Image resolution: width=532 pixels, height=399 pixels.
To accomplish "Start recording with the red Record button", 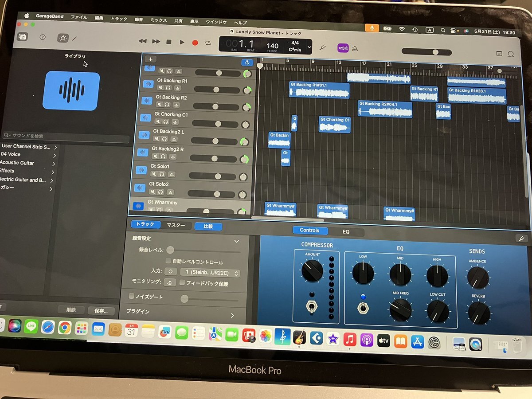I will tap(195, 43).
